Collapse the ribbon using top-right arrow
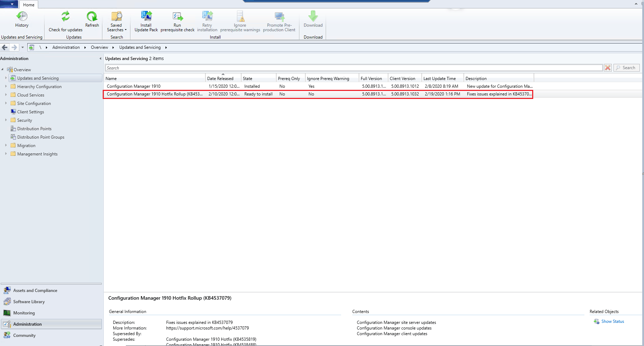The width and height of the screenshot is (644, 346). coord(636,4)
